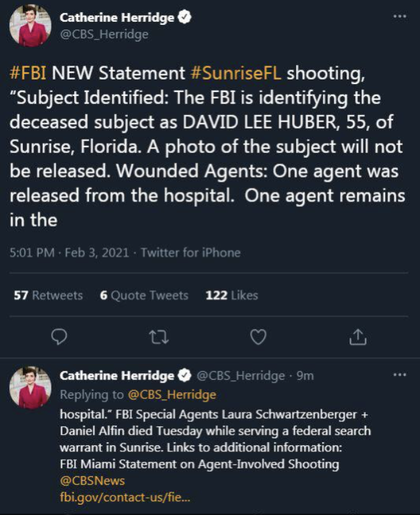
Task: Open the share upload icon
Action: coord(358,336)
